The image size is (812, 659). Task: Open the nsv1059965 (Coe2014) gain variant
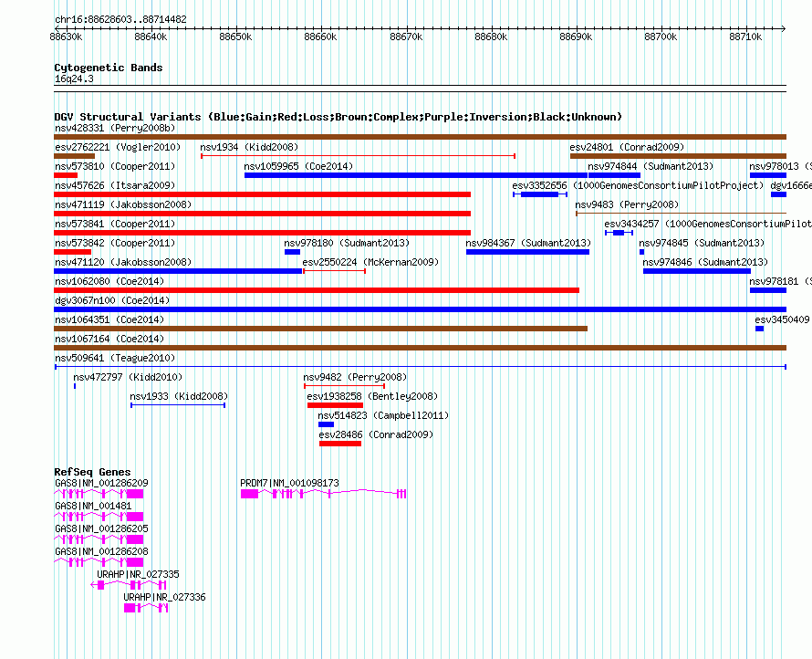tap(416, 175)
